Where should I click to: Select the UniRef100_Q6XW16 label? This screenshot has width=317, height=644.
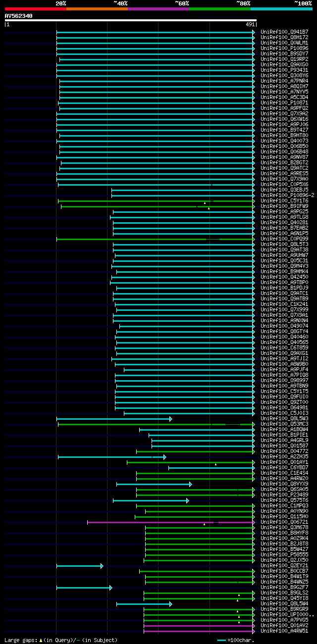[x=284, y=119]
